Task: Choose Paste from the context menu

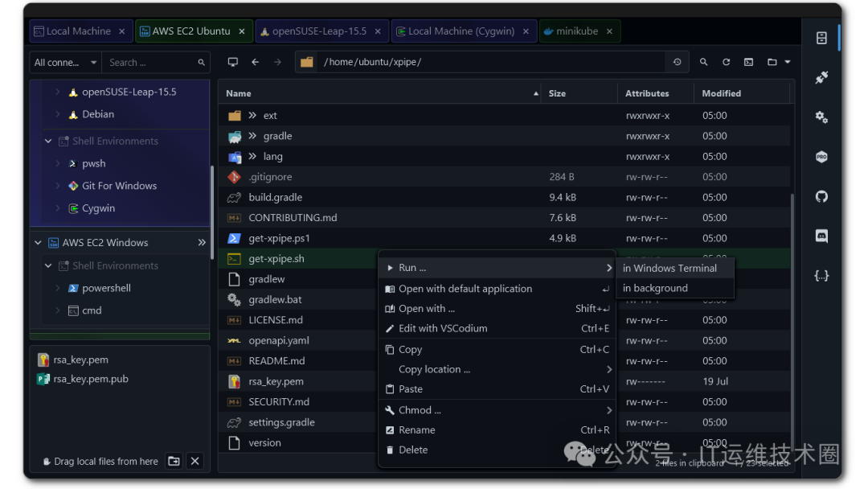Action: click(497, 389)
